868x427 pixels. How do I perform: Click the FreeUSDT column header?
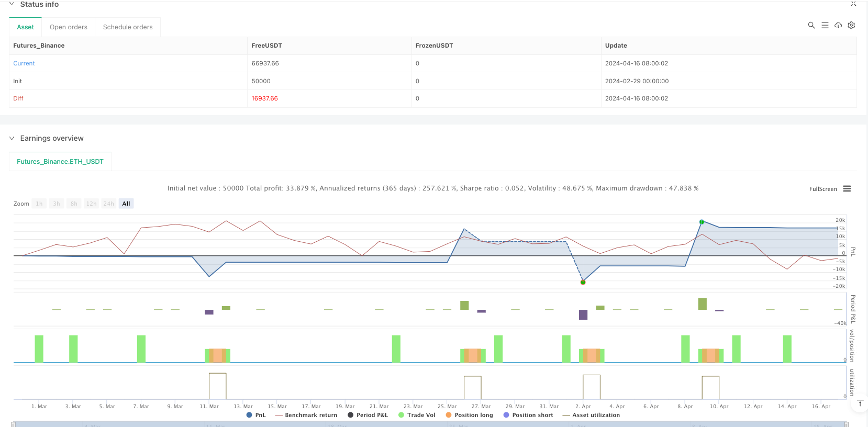tap(266, 46)
